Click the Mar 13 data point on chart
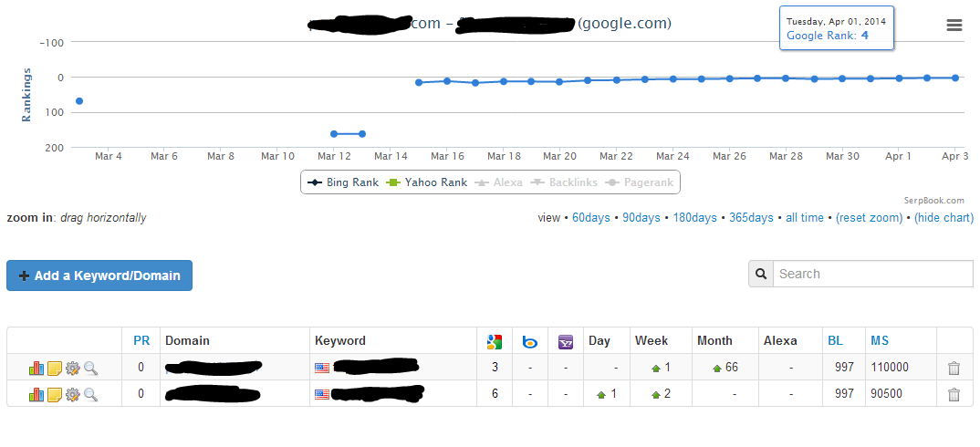The width and height of the screenshot is (980, 447). 362,134
